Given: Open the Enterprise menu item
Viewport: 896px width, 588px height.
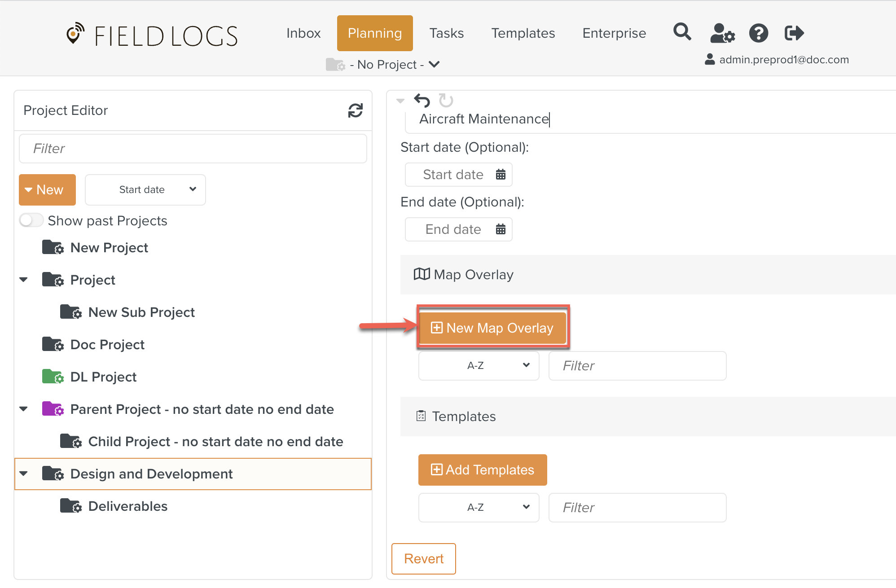Looking at the screenshot, I should click(x=614, y=33).
